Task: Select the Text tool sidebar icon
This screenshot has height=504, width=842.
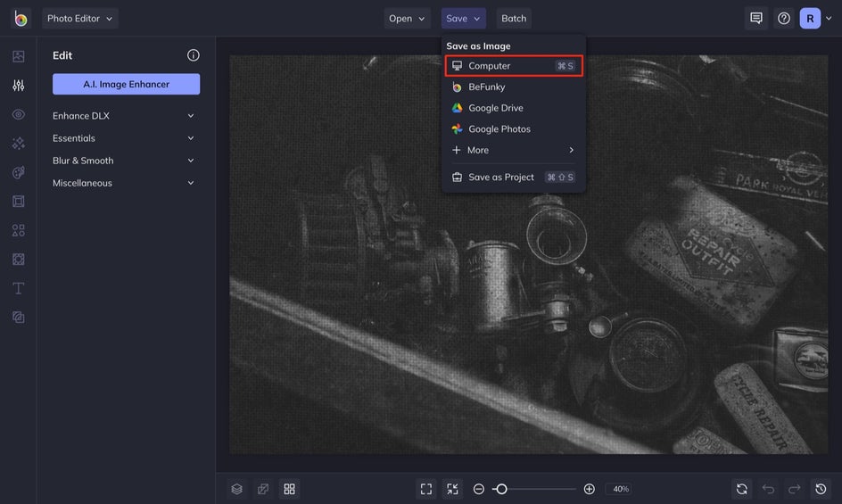Action: pyautogui.click(x=18, y=288)
